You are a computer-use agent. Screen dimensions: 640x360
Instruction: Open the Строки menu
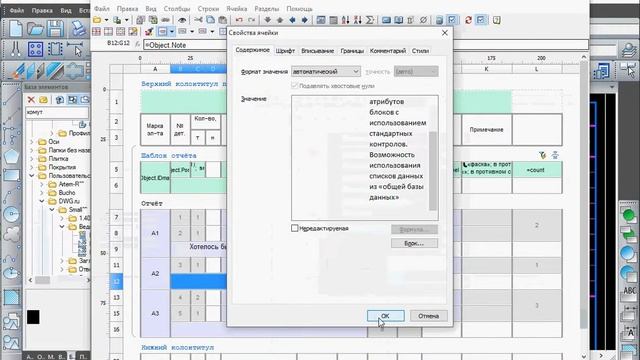click(208, 9)
